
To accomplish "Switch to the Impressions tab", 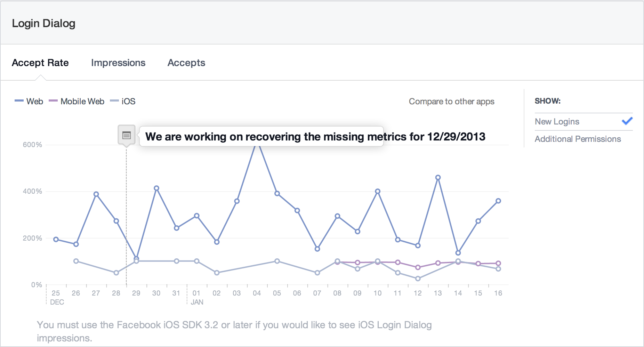I will pyautogui.click(x=118, y=63).
